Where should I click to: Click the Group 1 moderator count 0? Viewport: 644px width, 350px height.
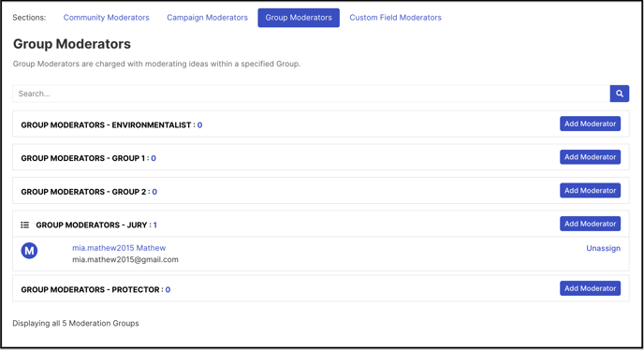tap(154, 158)
